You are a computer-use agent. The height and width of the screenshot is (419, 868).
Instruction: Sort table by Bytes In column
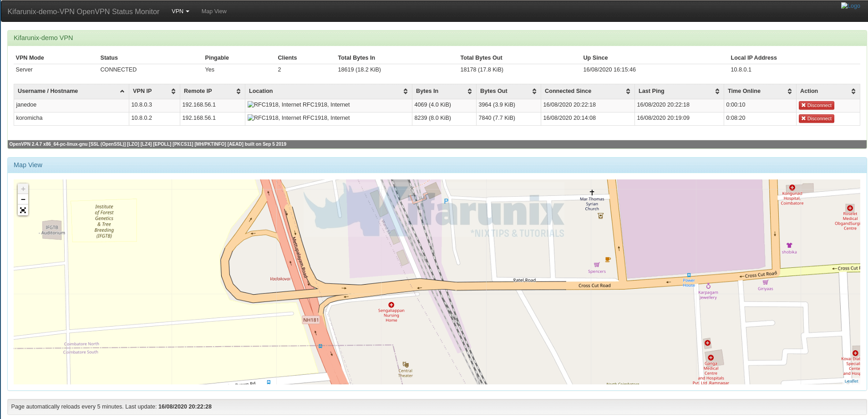click(444, 91)
